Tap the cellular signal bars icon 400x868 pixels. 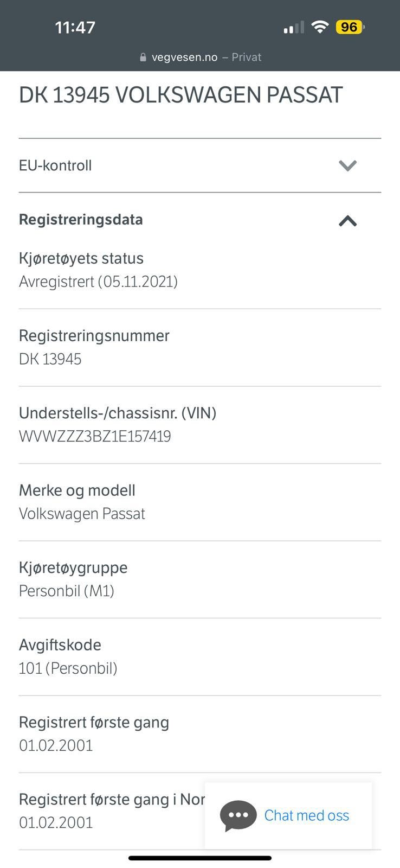pos(293,27)
